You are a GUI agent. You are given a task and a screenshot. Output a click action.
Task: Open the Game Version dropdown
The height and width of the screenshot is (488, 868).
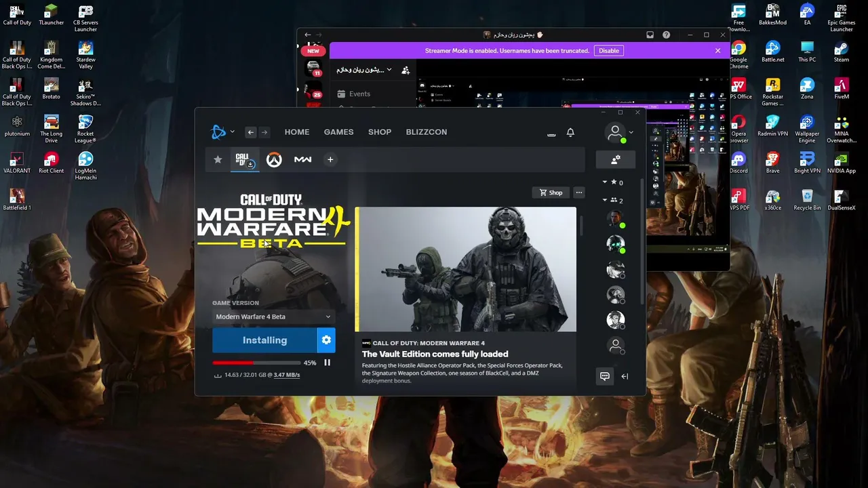point(273,317)
